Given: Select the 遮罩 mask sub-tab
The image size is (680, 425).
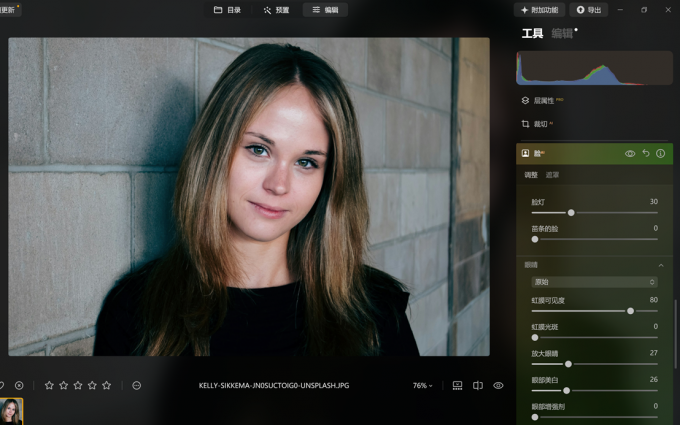Looking at the screenshot, I should point(552,175).
